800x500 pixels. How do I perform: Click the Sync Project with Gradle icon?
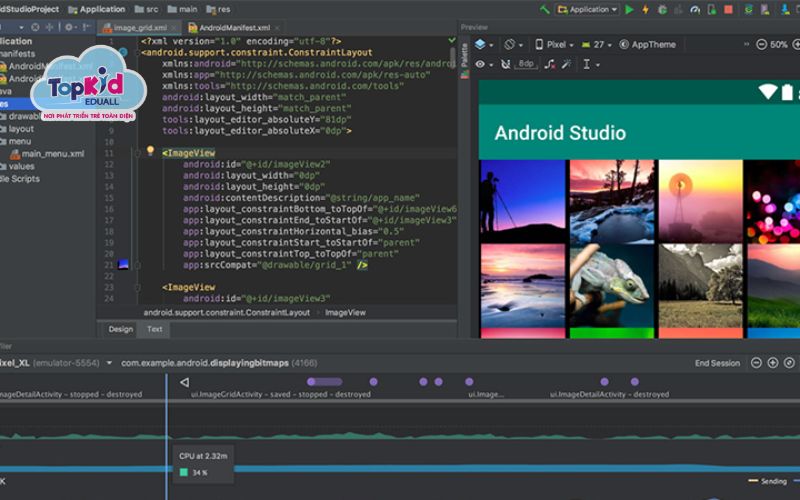coord(748,9)
